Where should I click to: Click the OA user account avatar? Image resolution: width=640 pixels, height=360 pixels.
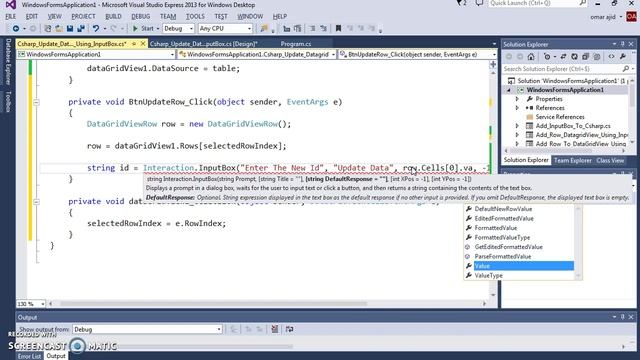click(x=631, y=17)
